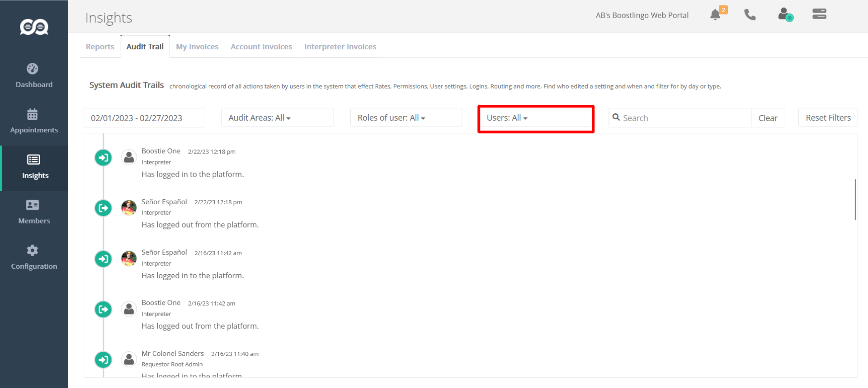Image resolution: width=868 pixels, height=388 pixels.
Task: Click logout icon for Señor Español 12:18 pm entry
Action: [x=104, y=208]
